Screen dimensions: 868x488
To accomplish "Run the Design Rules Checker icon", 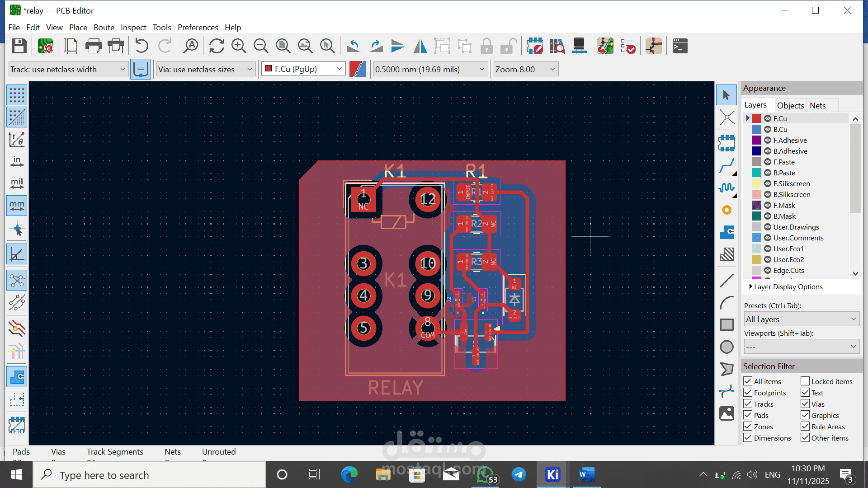I will [628, 46].
